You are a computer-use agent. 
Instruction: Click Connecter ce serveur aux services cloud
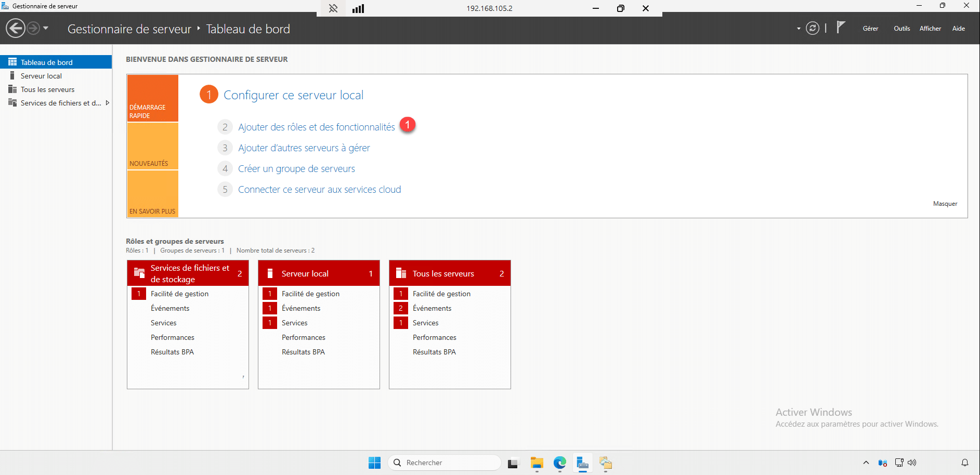(x=320, y=190)
